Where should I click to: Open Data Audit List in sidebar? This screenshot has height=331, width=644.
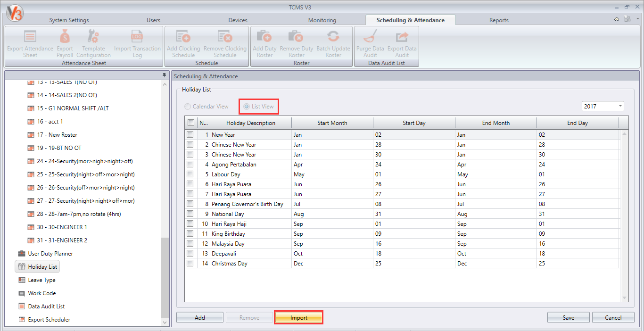click(41, 306)
